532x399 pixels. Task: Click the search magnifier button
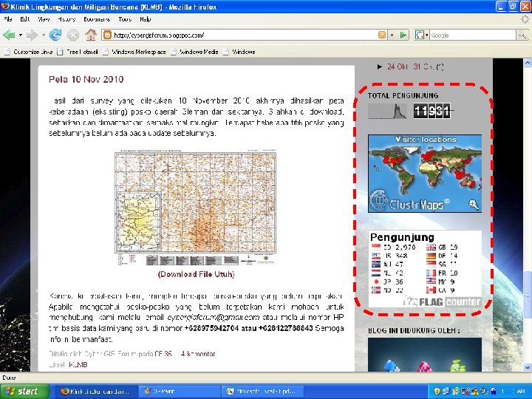[522, 35]
